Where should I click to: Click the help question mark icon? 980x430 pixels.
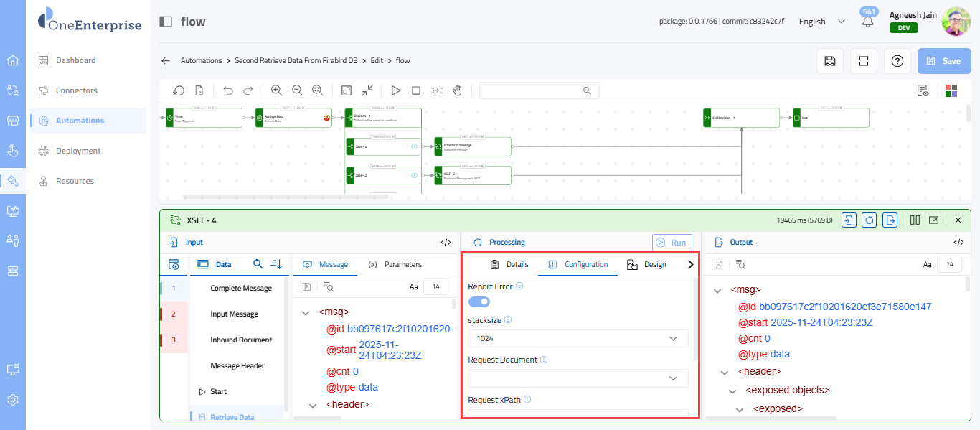[897, 61]
